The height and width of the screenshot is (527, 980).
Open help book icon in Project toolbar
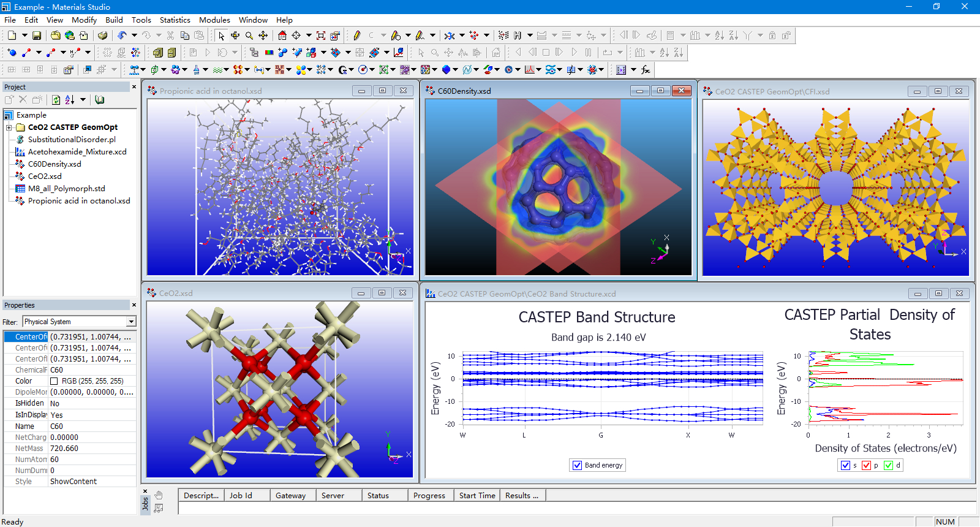click(x=100, y=100)
